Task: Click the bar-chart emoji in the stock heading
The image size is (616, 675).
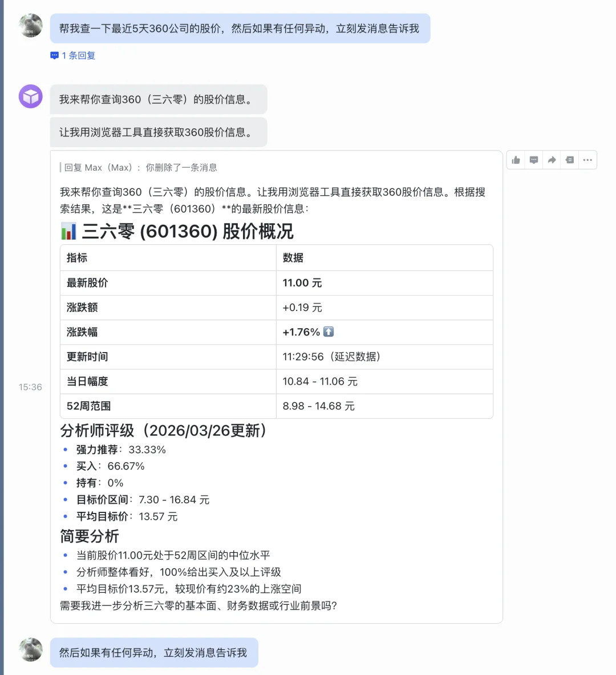Action: pyautogui.click(x=69, y=232)
